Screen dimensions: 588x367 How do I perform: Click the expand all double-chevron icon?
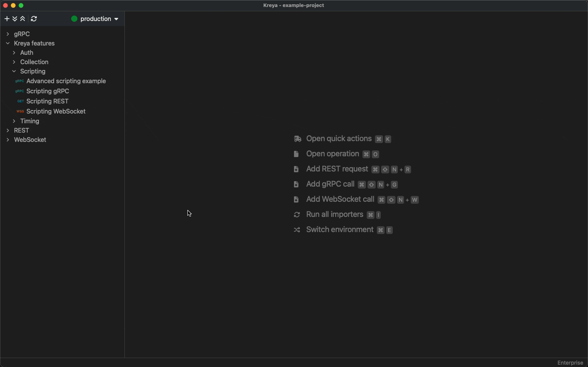pyautogui.click(x=15, y=19)
